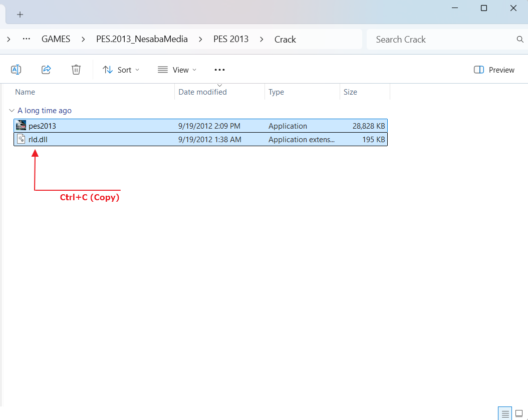The height and width of the screenshot is (420, 528).
Task: Click the Share icon in the toolbar
Action: [46, 70]
